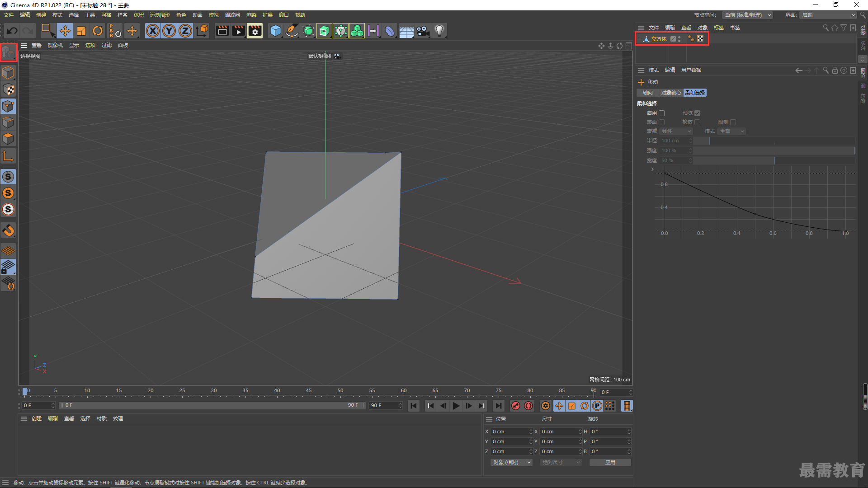Select the Scale tool
This screenshot has width=868, height=488.
(81, 31)
